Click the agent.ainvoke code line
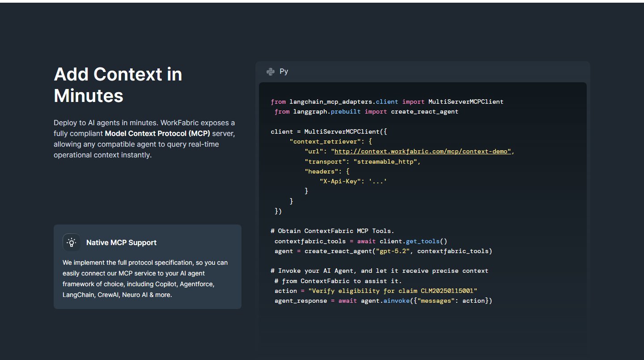The image size is (644, 360). pyautogui.click(x=383, y=301)
